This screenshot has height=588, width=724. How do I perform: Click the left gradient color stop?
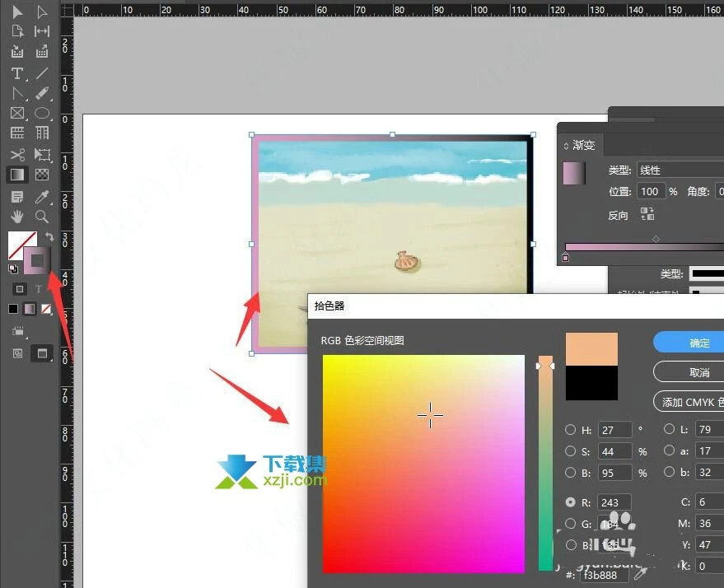[x=566, y=258]
